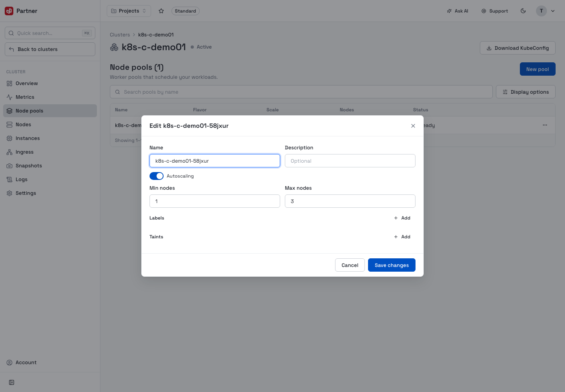The width and height of the screenshot is (565, 392).
Task: Click the Flavor column header
Action: [200, 110]
